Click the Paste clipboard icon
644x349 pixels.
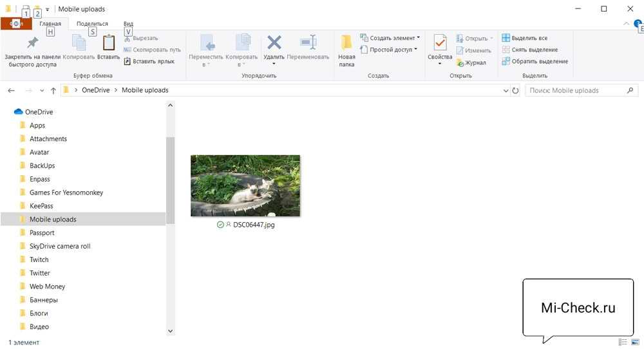tap(109, 43)
